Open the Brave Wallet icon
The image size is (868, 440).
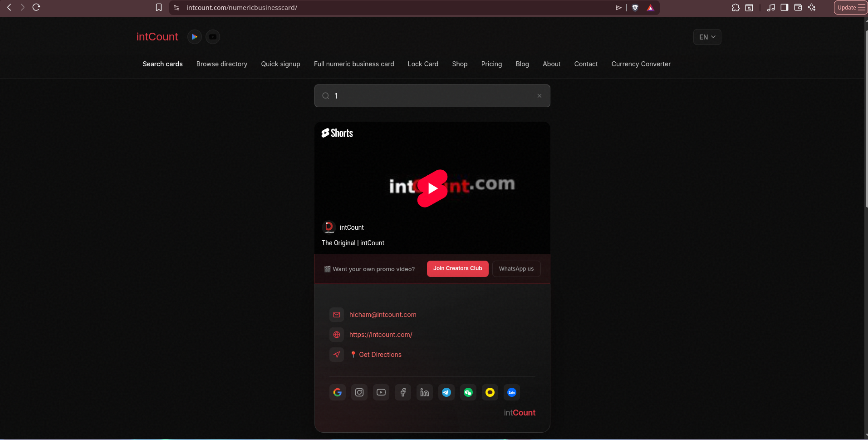click(798, 8)
